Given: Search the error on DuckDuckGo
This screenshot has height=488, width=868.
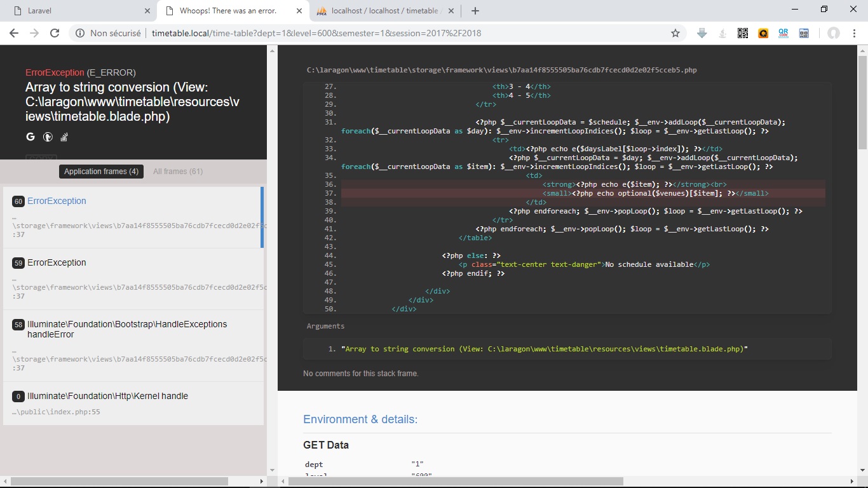Looking at the screenshot, I should [48, 137].
